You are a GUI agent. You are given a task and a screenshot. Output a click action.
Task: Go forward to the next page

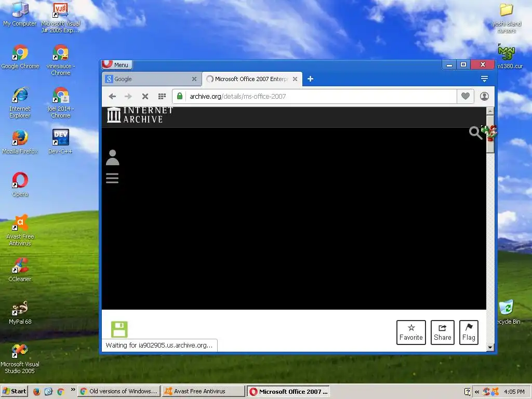click(x=128, y=96)
